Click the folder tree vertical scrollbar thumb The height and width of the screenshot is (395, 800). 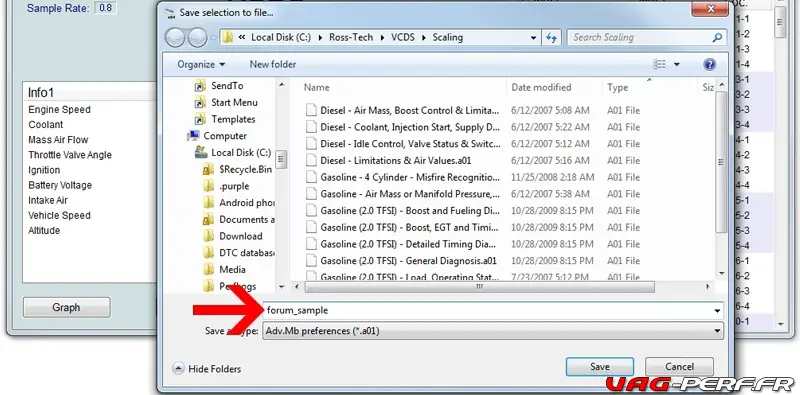281,159
